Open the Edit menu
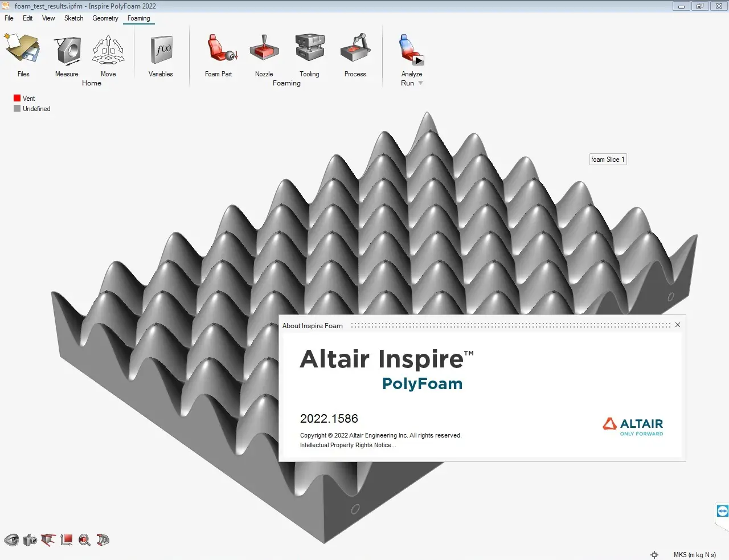The height and width of the screenshot is (560, 729). click(x=27, y=18)
